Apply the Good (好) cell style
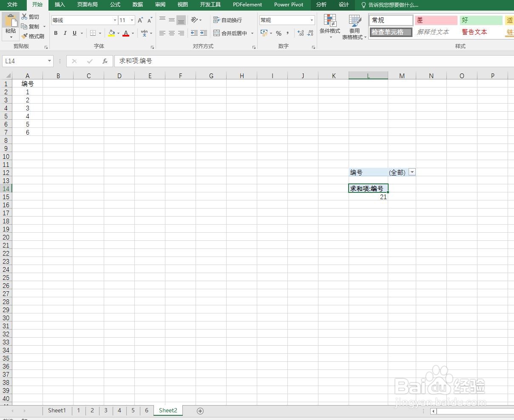 click(x=481, y=20)
